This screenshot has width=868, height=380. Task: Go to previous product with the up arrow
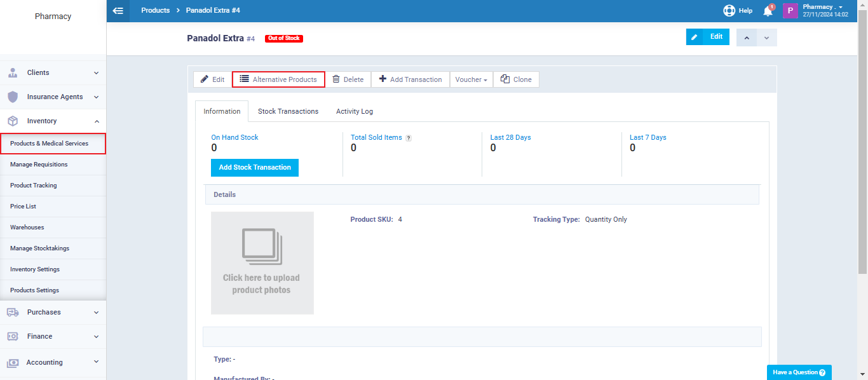tap(747, 37)
